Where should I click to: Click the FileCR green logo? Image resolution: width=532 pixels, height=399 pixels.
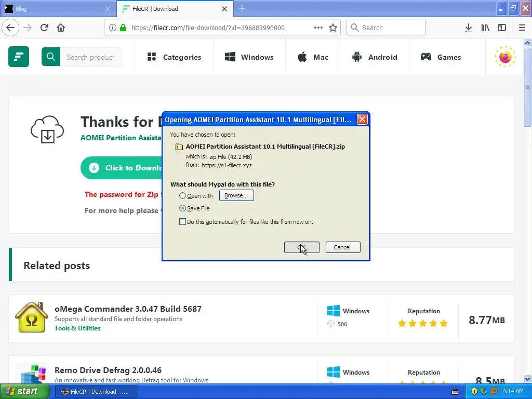point(19,57)
